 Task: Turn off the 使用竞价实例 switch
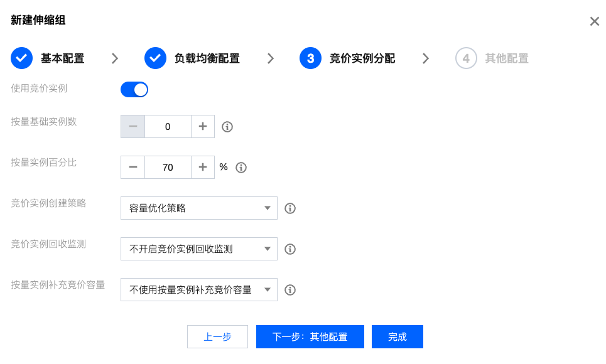[x=134, y=90]
